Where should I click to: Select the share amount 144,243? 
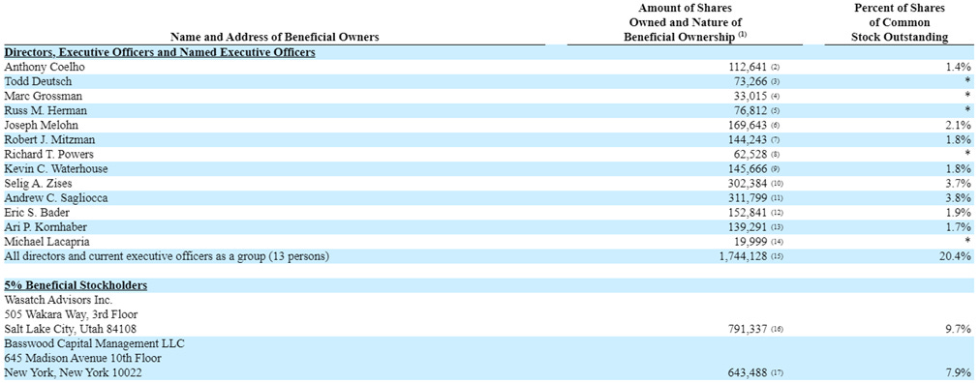749,139
